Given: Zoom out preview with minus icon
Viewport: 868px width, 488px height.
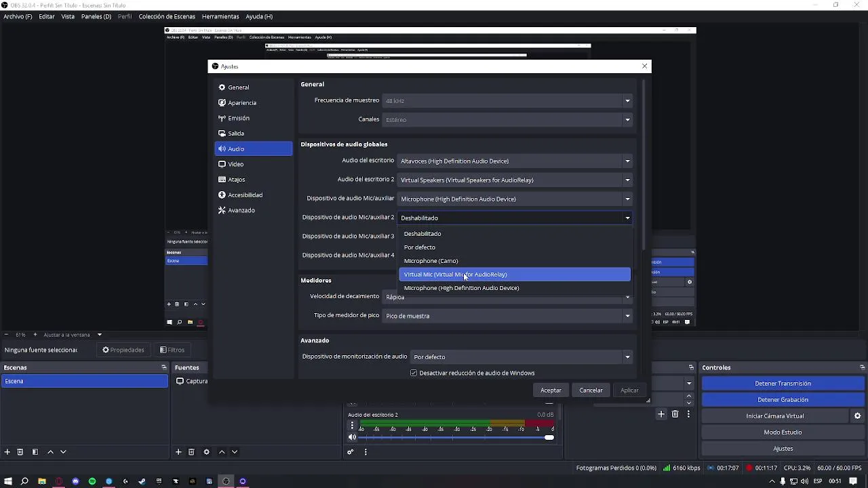Looking at the screenshot, I should tap(7, 335).
